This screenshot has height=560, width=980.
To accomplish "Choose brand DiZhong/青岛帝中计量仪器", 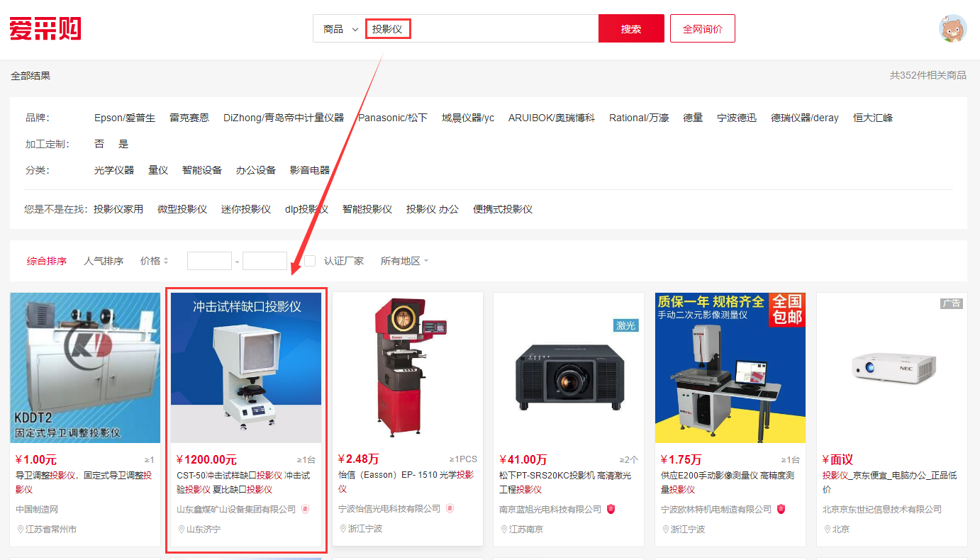I will [284, 118].
